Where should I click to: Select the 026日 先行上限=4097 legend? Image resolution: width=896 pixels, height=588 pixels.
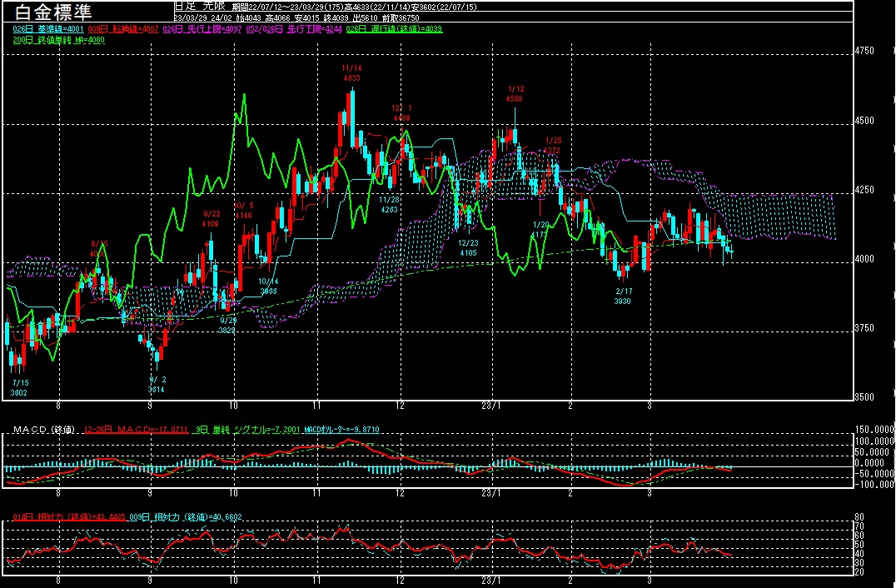[202, 28]
